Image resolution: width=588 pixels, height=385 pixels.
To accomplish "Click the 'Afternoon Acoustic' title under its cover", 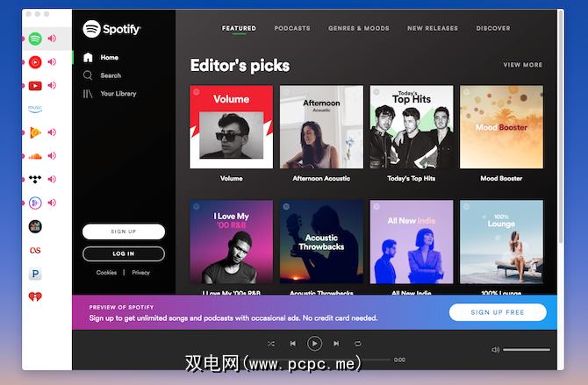I will click(321, 178).
